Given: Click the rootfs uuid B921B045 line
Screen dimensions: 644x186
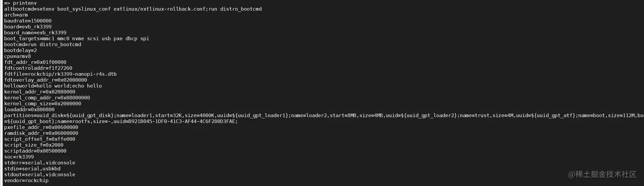Looking at the screenshot, I should [121, 121].
